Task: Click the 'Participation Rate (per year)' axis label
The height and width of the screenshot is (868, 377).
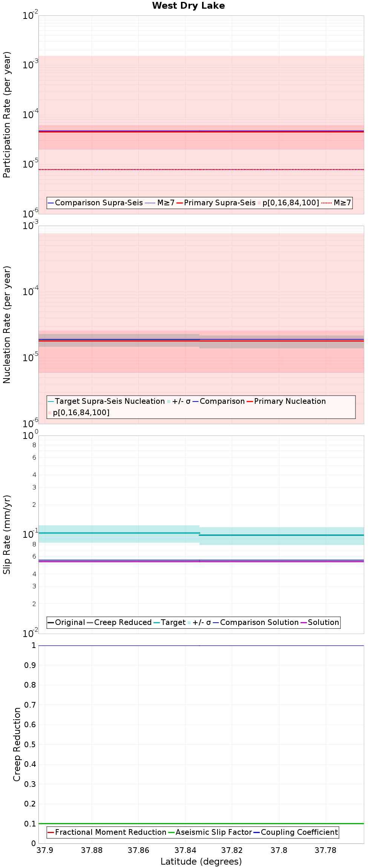Action: click(x=7, y=115)
